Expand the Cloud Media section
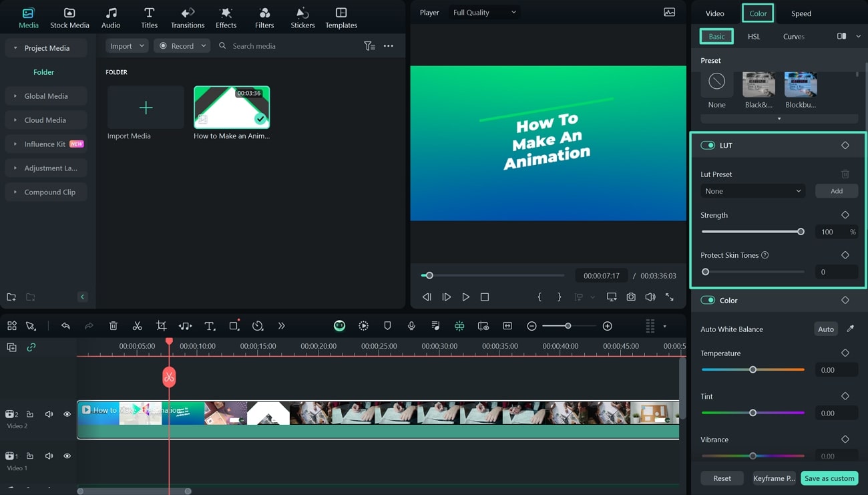The image size is (868, 495). (x=45, y=120)
